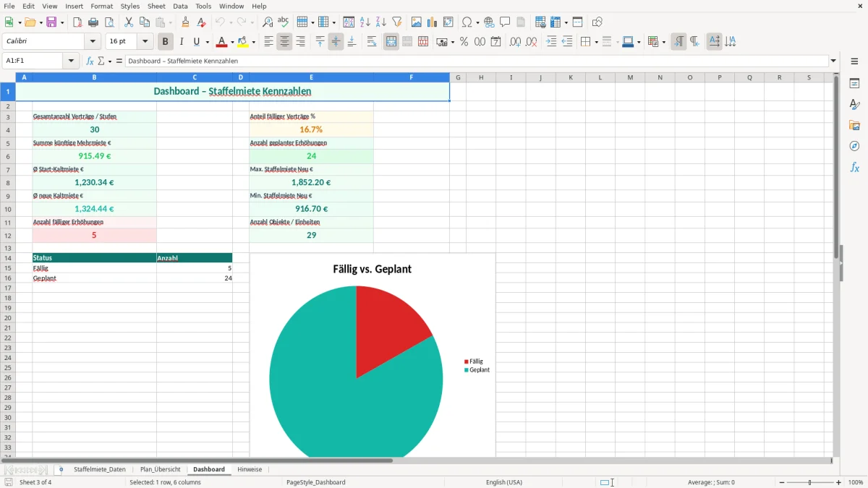This screenshot has height=488, width=868.
Task: Click the yellow background color swatch
Action: tap(243, 42)
